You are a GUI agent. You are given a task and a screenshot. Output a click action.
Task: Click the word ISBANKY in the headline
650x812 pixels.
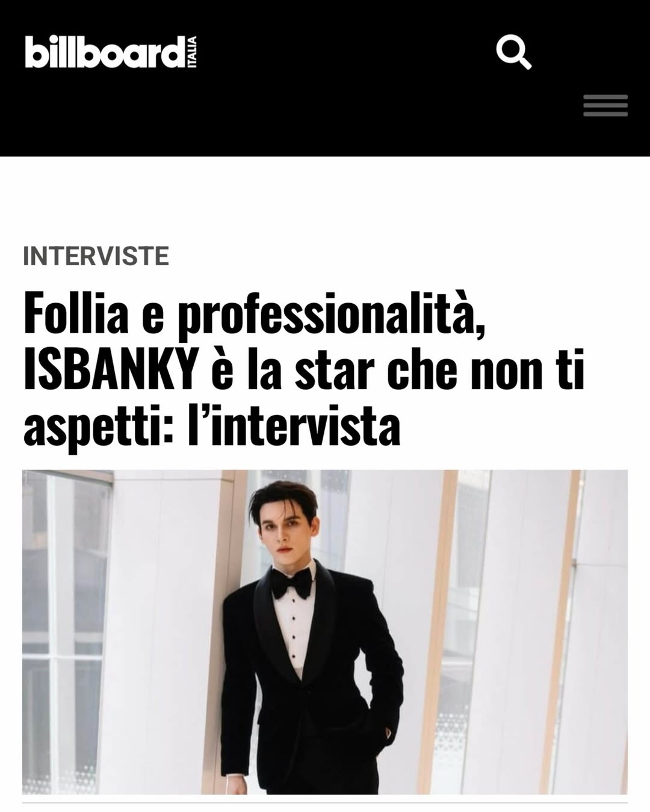point(111,371)
